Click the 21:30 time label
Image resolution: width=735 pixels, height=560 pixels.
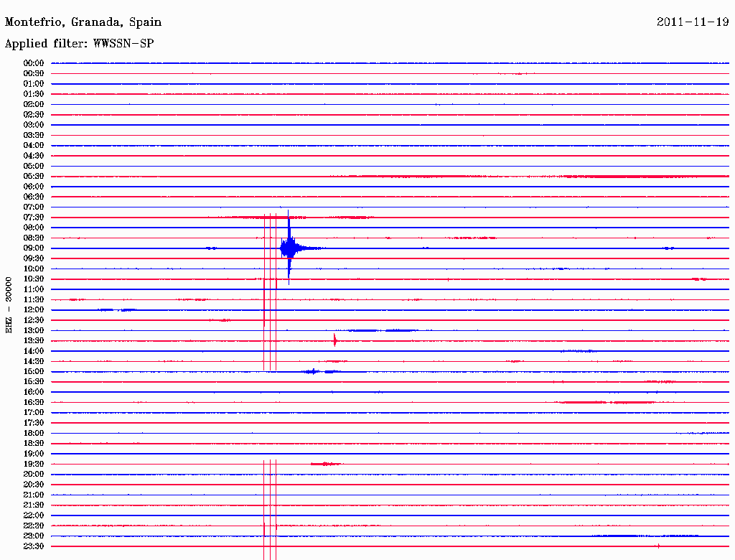click(x=34, y=505)
